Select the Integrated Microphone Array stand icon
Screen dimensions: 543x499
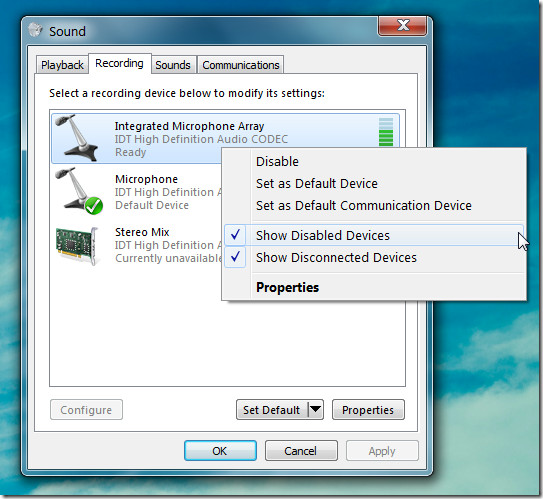point(77,138)
